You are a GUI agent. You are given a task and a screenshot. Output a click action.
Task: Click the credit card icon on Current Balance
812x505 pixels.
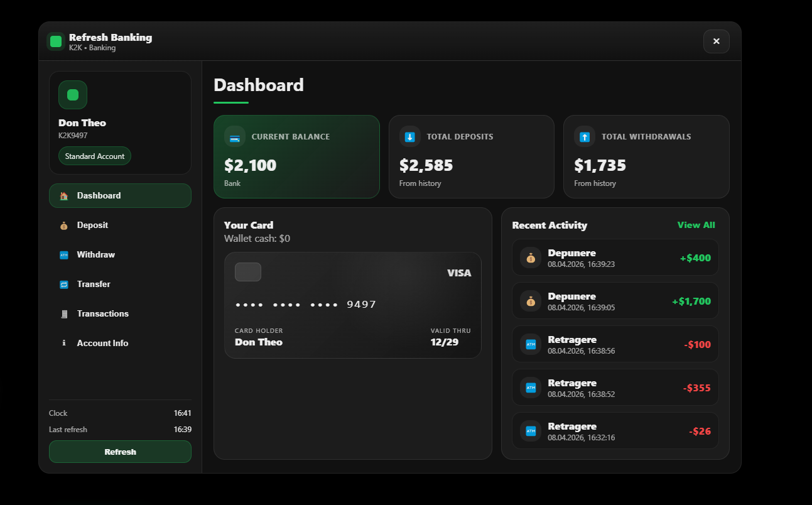point(235,137)
